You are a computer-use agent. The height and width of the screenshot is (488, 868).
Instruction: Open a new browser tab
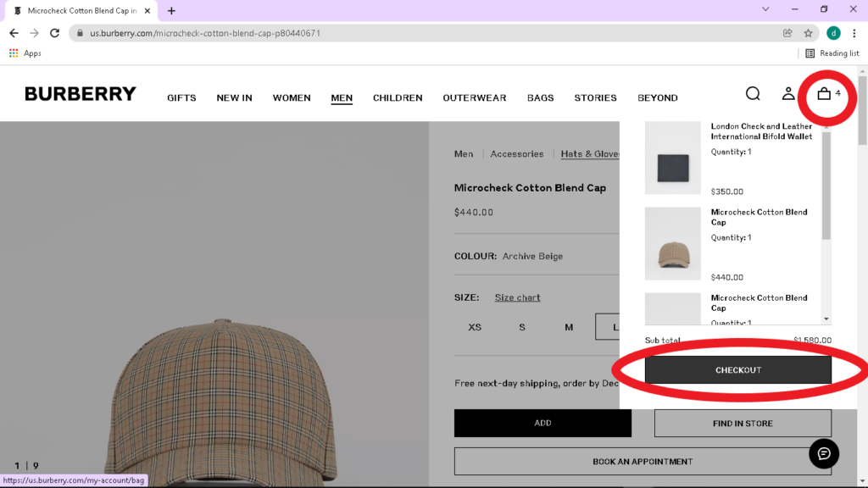(x=171, y=10)
